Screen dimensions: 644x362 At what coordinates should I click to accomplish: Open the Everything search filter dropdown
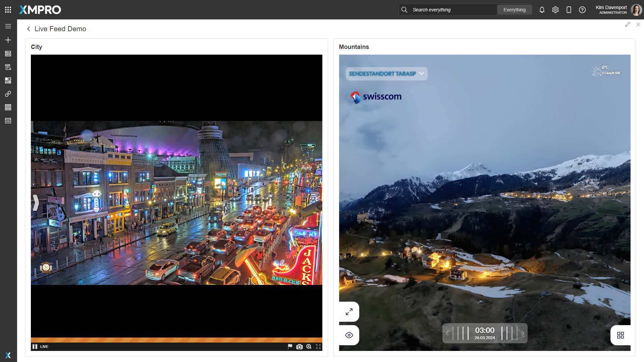514,10
